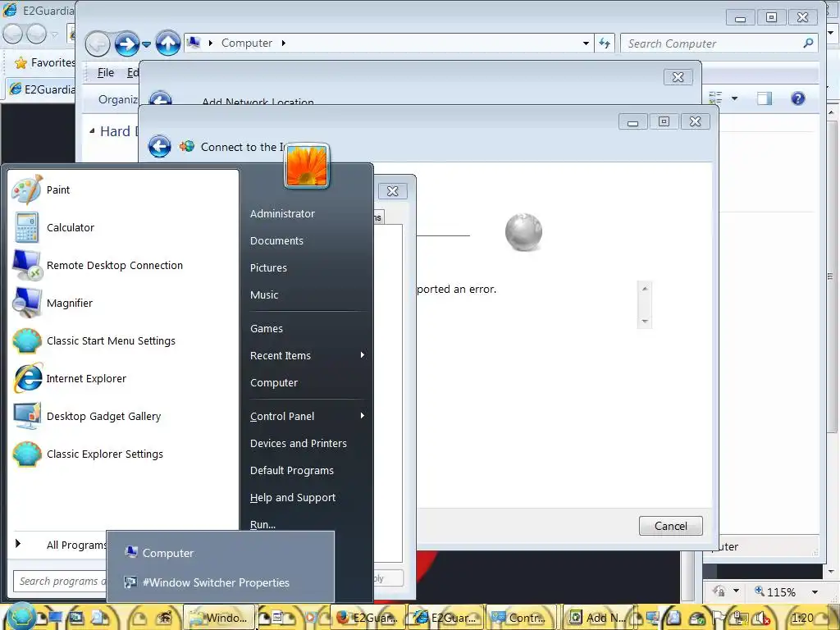Expand the Control Panel submenu arrow
The width and height of the screenshot is (840, 630).
click(x=363, y=416)
